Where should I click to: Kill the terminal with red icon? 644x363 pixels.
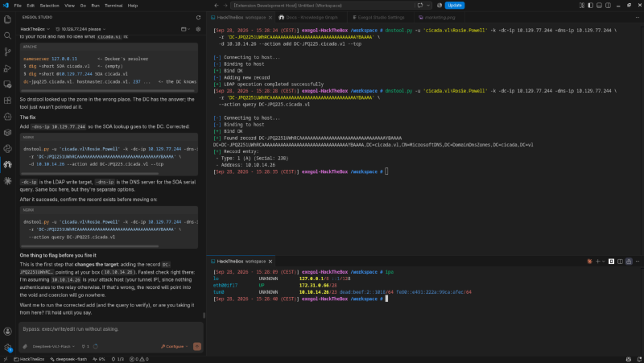[589, 261]
